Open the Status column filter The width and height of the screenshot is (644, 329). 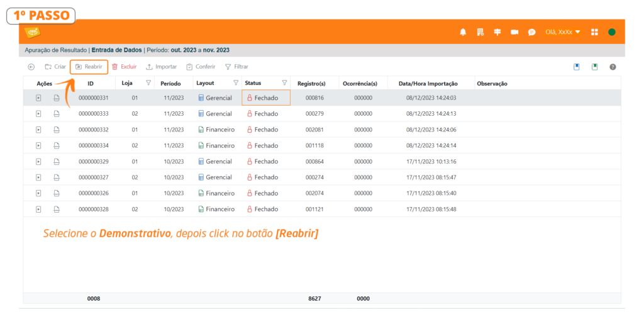pyautogui.click(x=284, y=83)
